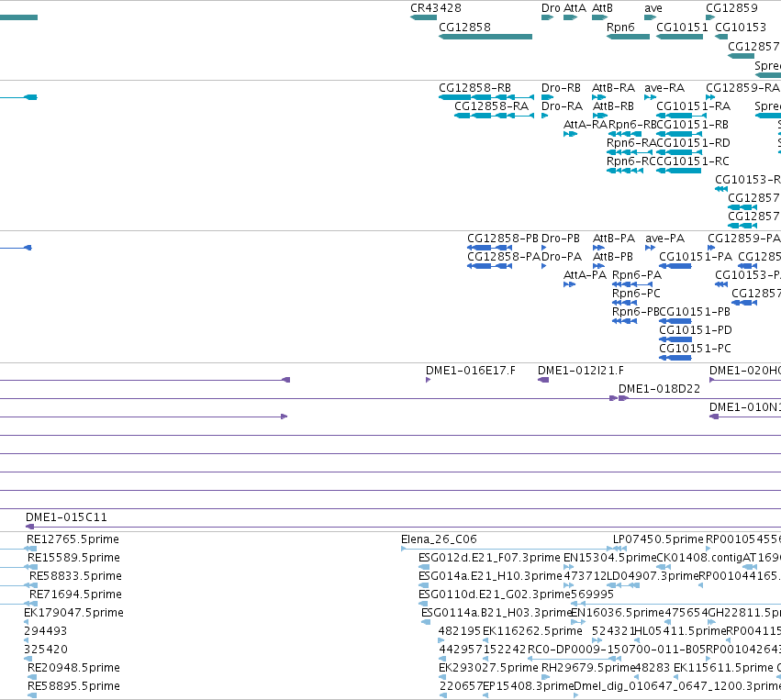Click the protein label "Rpn6-PB"
The width and height of the screenshot is (781, 700).
tap(636, 312)
